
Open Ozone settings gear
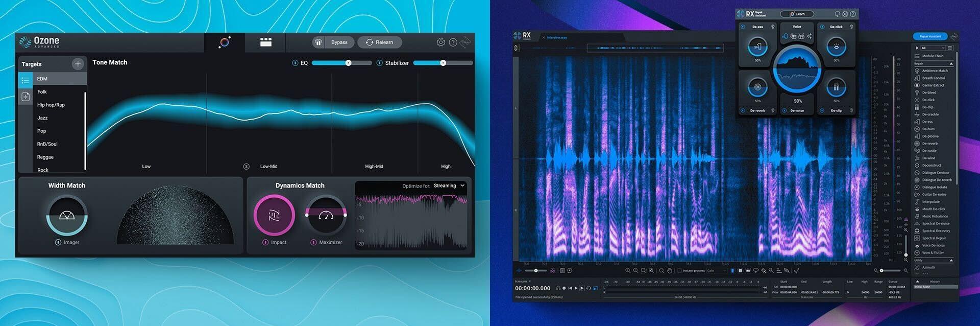440,42
